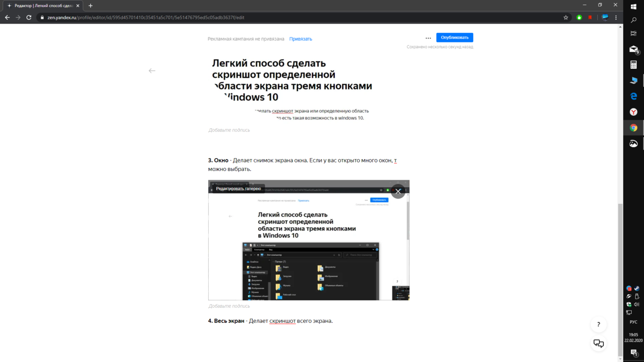Open the Chrome three-dot menu

pyautogui.click(x=616, y=17)
